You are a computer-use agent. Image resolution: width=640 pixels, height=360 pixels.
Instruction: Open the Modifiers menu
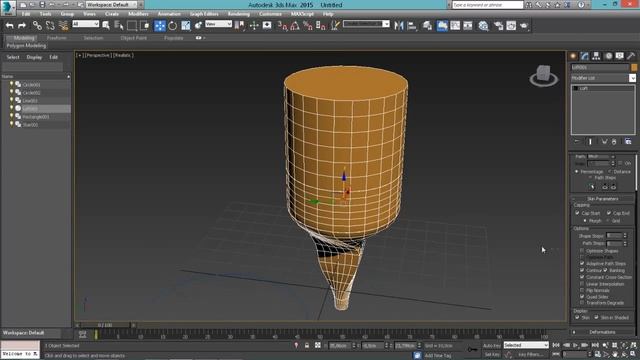[x=138, y=14]
